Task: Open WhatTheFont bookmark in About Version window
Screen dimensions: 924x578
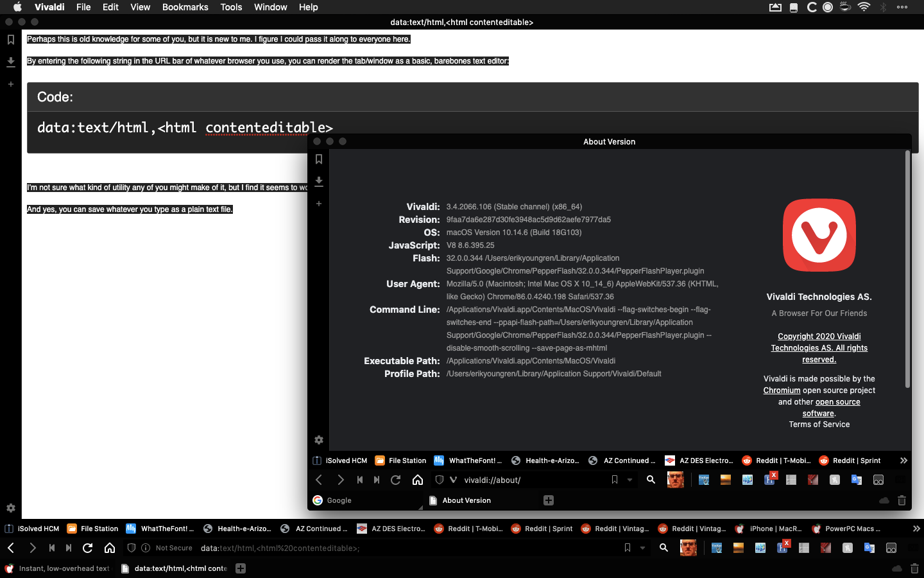Action: coord(468,460)
